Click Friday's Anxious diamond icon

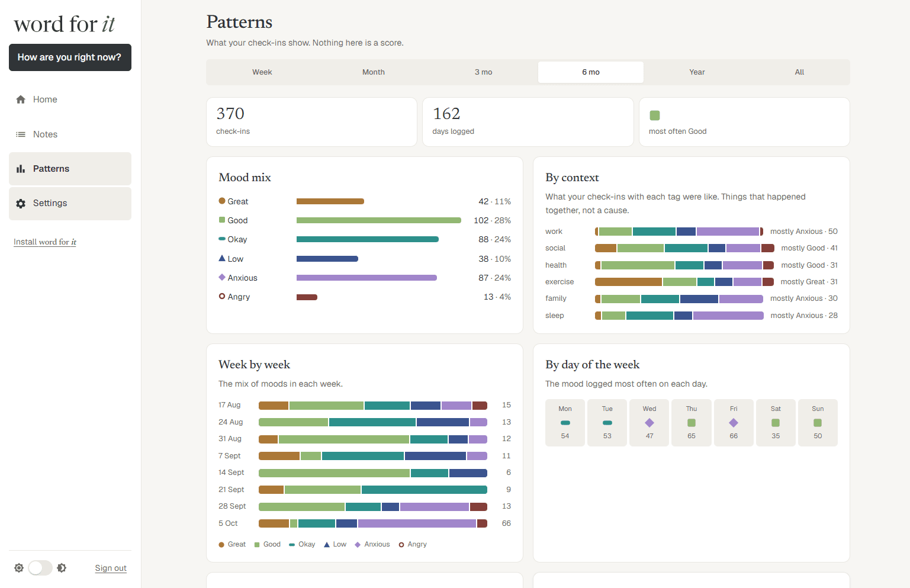point(734,423)
